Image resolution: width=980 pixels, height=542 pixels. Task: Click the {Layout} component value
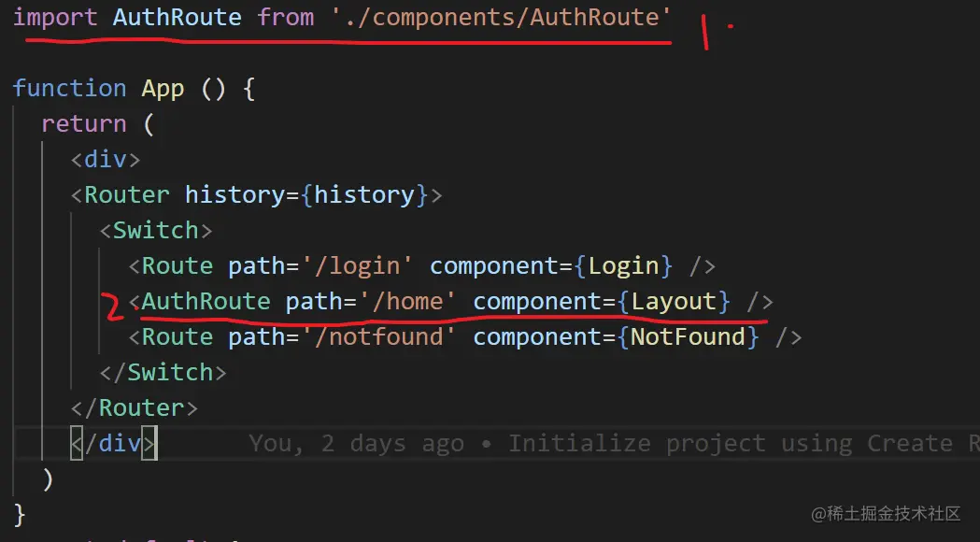click(x=674, y=302)
